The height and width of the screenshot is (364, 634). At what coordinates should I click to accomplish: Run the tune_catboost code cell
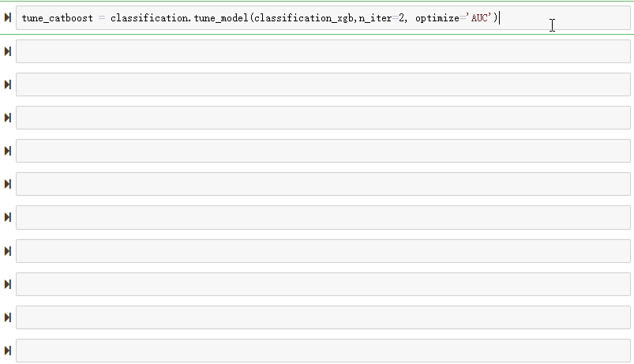coord(7,17)
